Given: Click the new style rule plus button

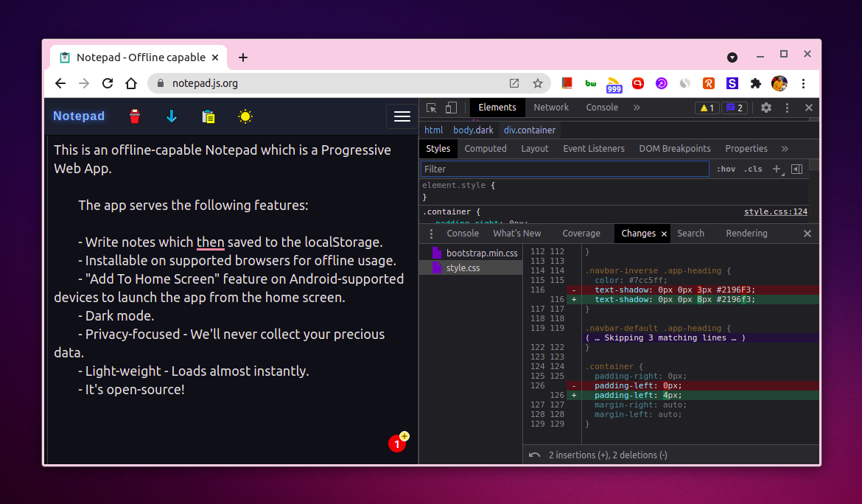Looking at the screenshot, I should point(776,169).
